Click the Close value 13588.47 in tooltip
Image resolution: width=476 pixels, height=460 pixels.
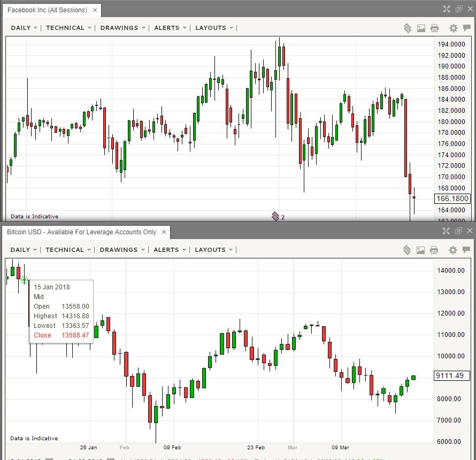pos(75,335)
